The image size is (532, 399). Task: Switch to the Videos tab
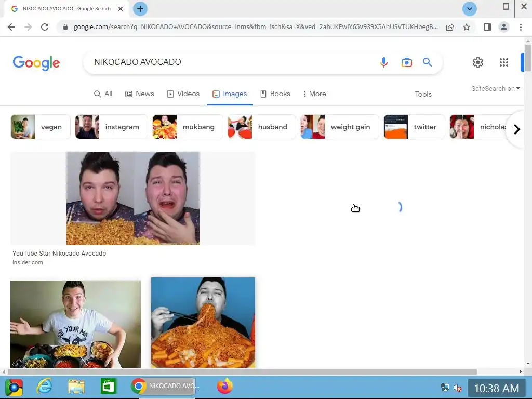point(183,94)
